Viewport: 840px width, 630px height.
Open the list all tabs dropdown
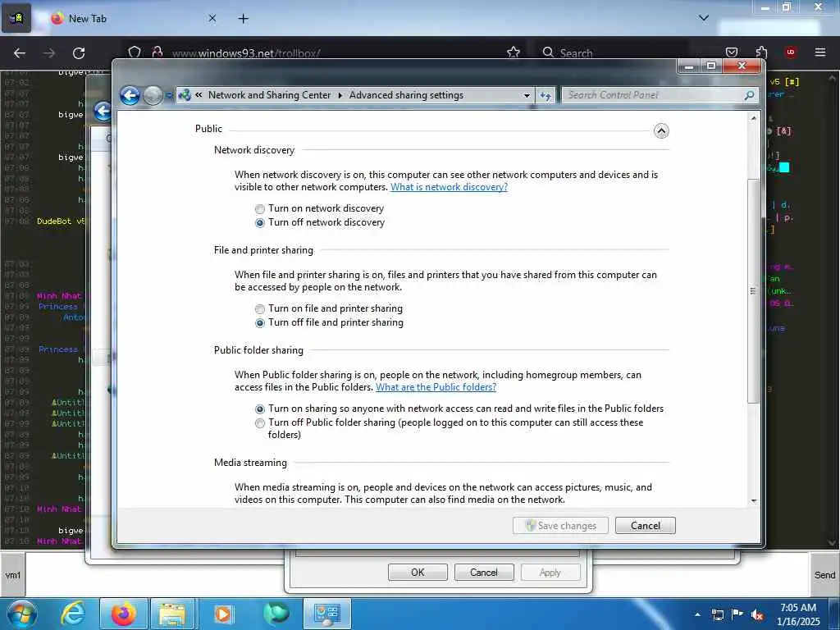pos(704,18)
